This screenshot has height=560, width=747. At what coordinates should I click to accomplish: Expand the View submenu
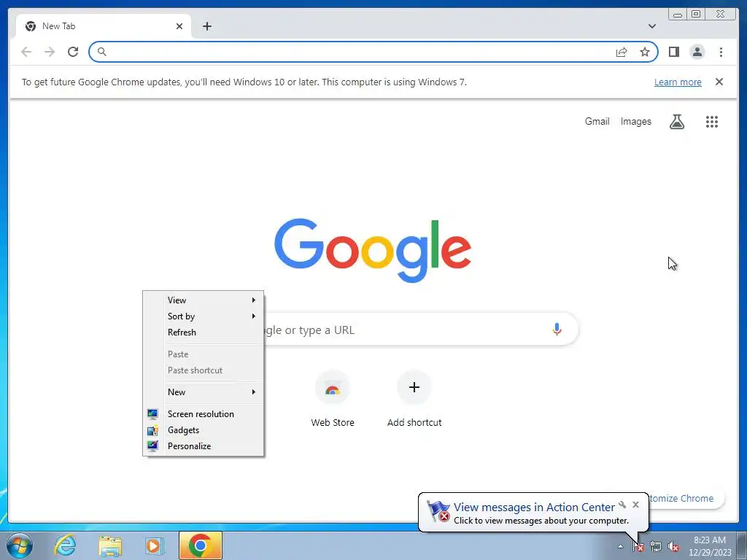(204, 300)
